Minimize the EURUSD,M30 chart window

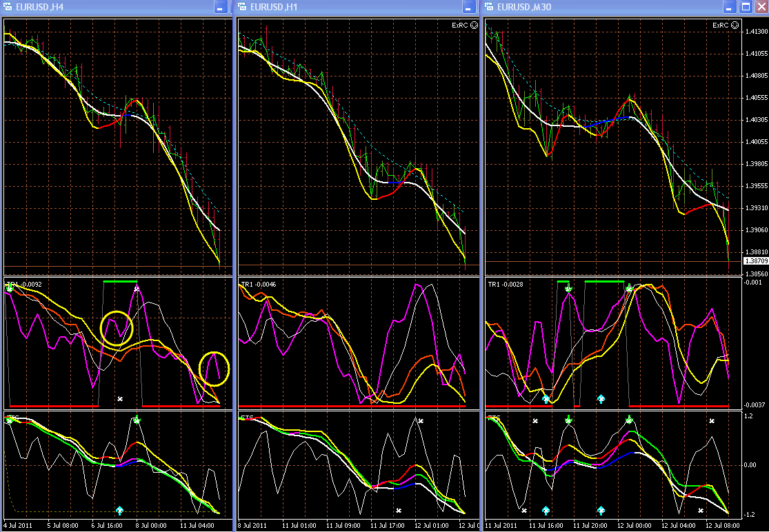click(730, 7)
